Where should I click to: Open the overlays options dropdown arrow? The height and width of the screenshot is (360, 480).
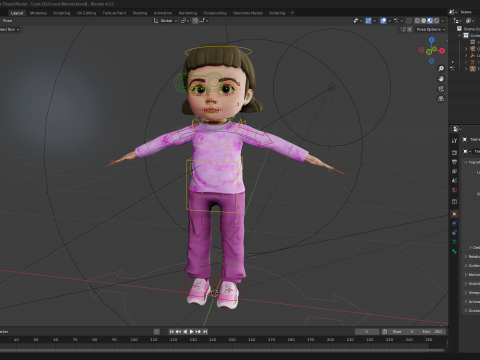(389, 21)
